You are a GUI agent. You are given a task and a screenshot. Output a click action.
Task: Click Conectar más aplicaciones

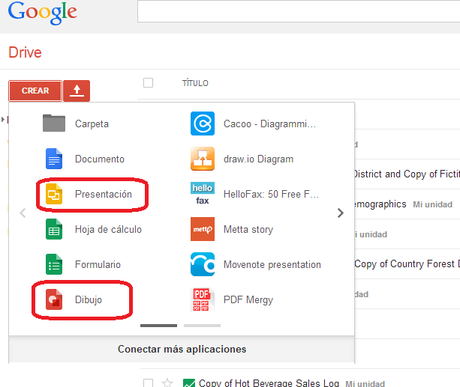coord(182,349)
